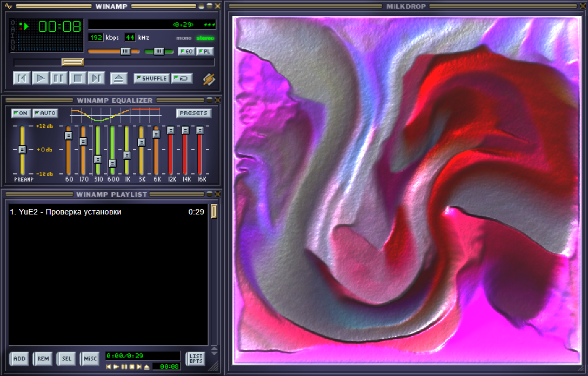Start playback with the large Play button

(x=40, y=78)
